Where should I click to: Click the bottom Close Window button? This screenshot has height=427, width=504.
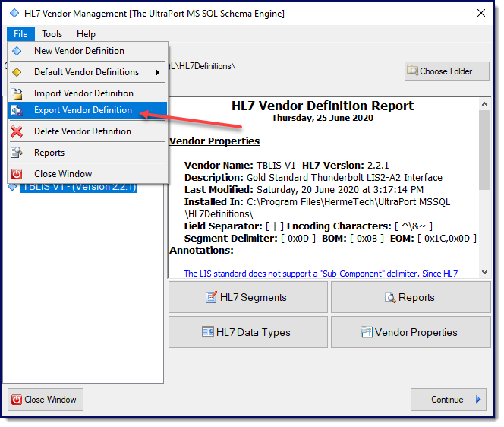(x=46, y=400)
